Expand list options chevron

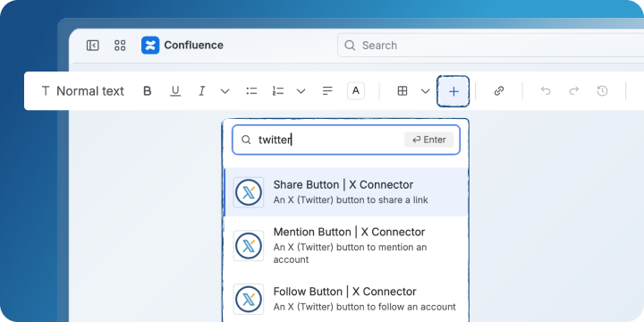point(301,91)
